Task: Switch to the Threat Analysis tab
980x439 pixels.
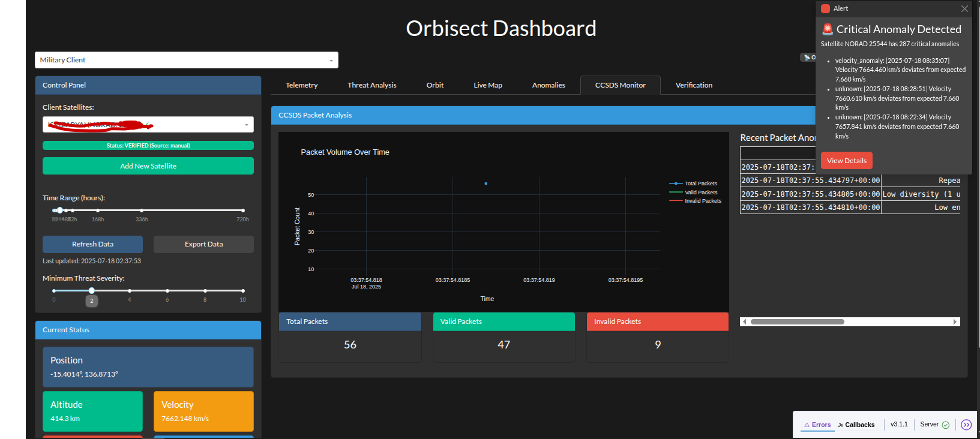Action: [x=371, y=85]
